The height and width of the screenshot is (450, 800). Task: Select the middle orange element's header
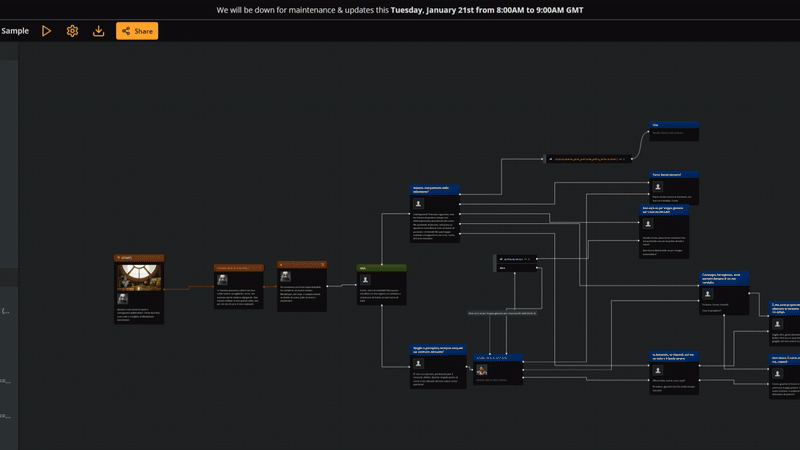pos(239,268)
